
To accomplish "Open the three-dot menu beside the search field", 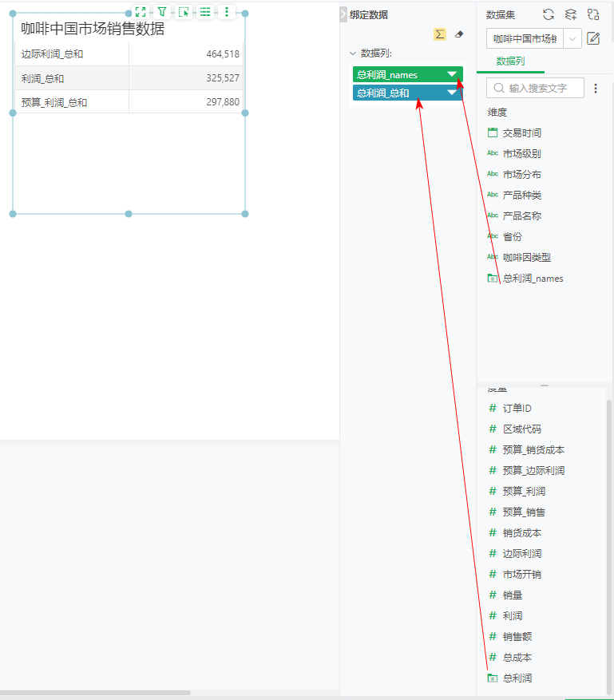I will pos(596,89).
